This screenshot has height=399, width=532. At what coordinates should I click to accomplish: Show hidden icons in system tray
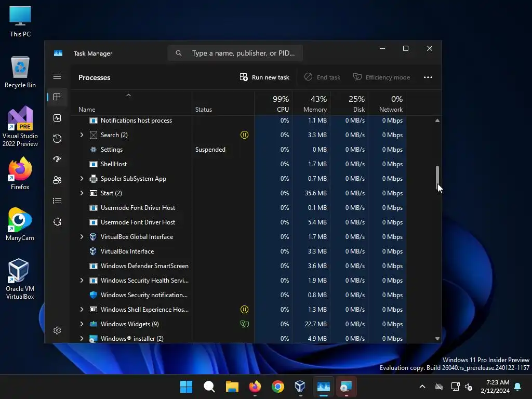pos(422,387)
